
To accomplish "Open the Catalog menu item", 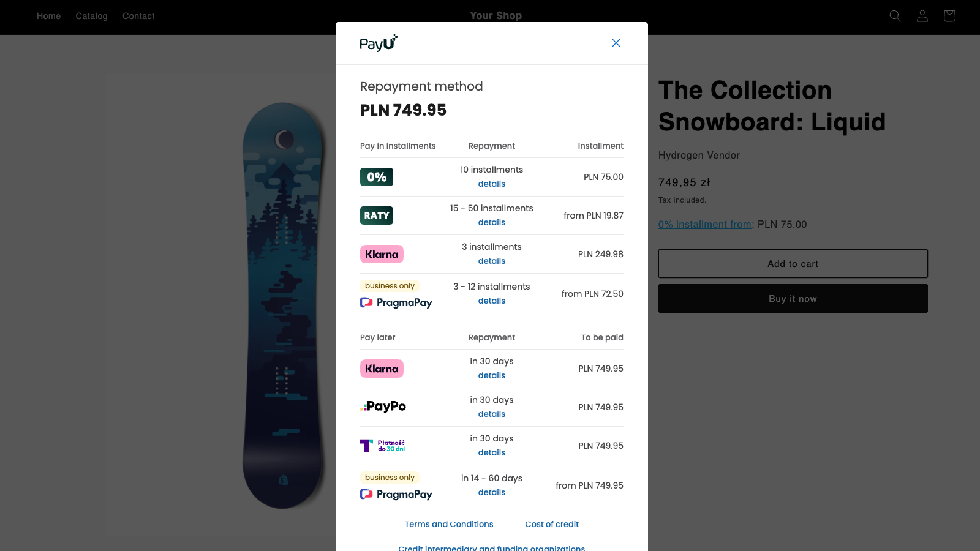I will point(91,16).
